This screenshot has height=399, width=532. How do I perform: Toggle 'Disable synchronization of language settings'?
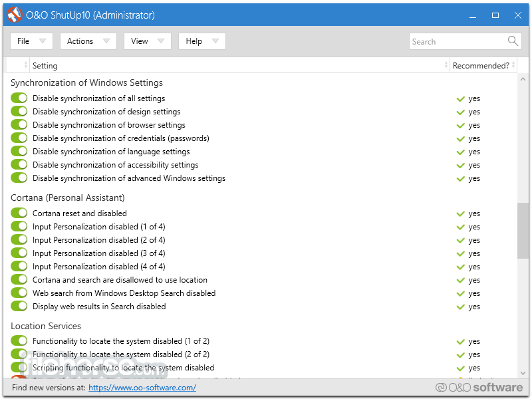[x=19, y=151]
